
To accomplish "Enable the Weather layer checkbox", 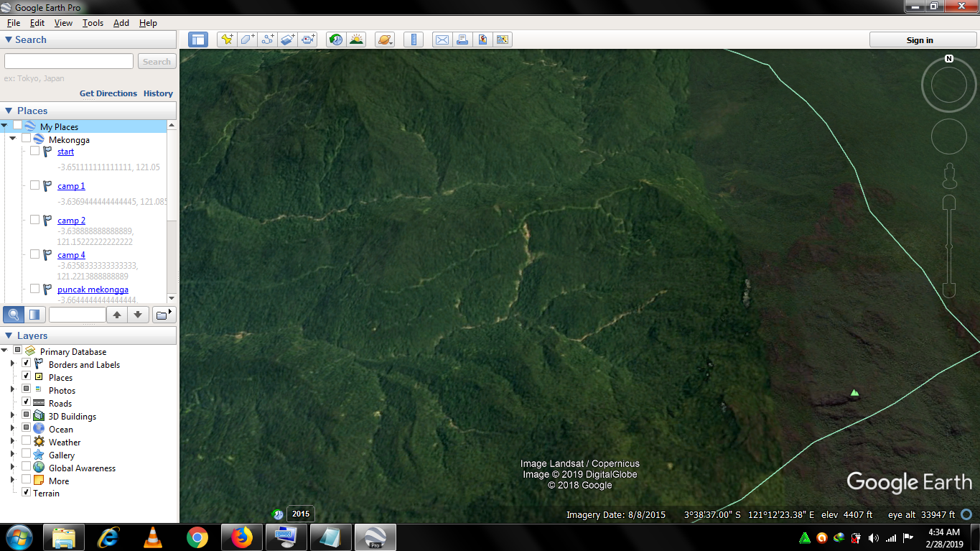I will 27,441.
